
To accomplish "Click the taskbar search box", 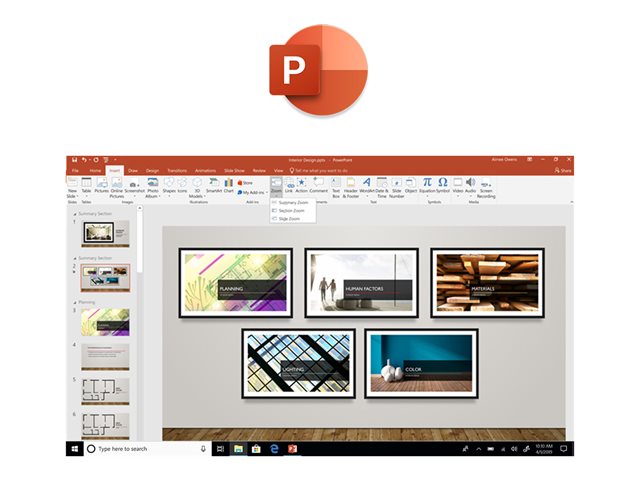I will 147,449.
